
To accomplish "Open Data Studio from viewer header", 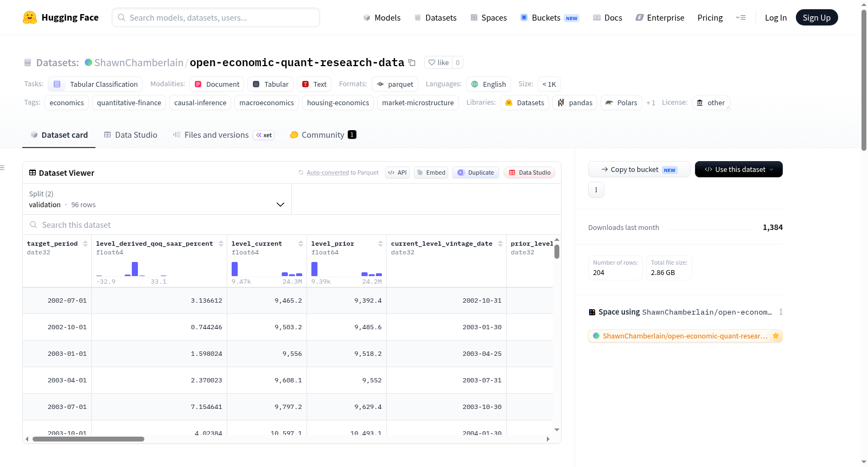I will click(x=529, y=172).
